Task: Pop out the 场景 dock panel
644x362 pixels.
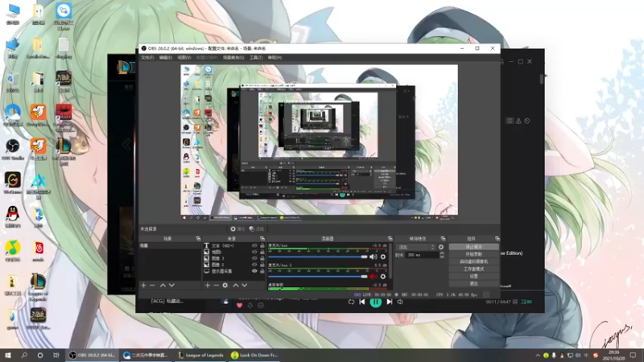Action: 198,239
